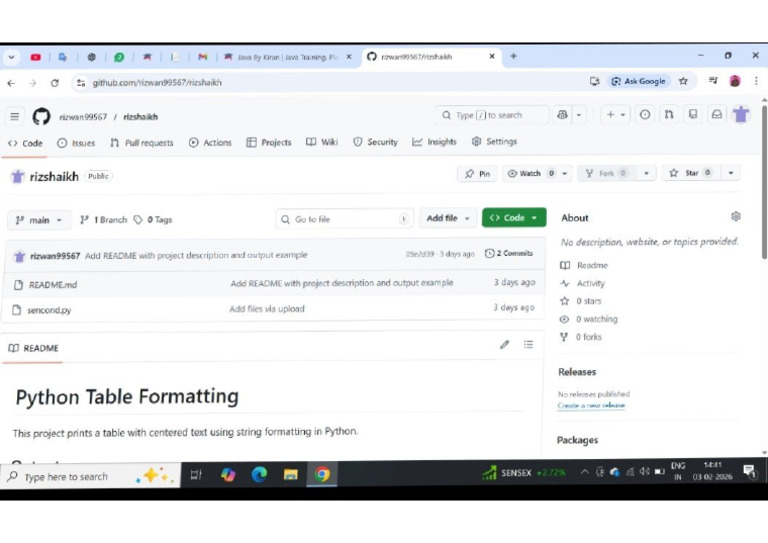Open the main branch selector dropdown

(x=39, y=220)
